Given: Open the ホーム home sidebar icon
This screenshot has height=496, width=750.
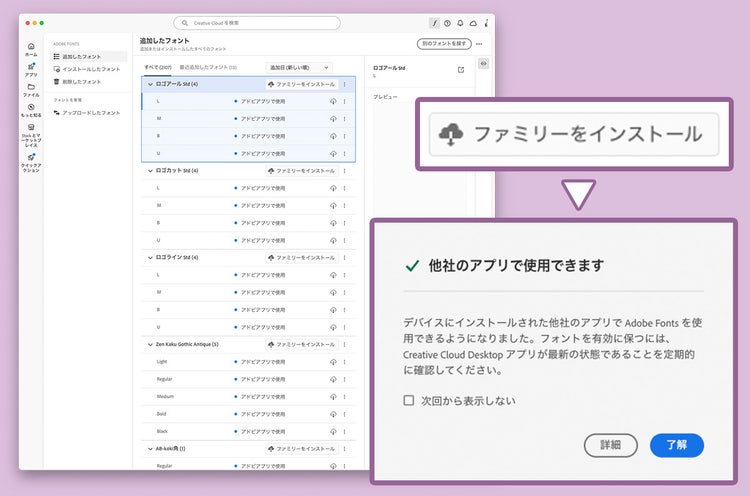Looking at the screenshot, I should pyautogui.click(x=31, y=46).
